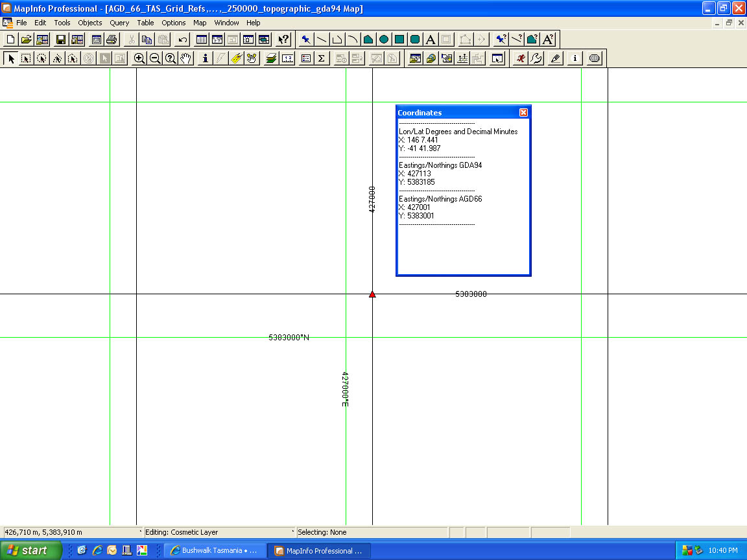747x560 pixels.
Task: Activate the yellow Label tag tool
Action: click(x=236, y=58)
